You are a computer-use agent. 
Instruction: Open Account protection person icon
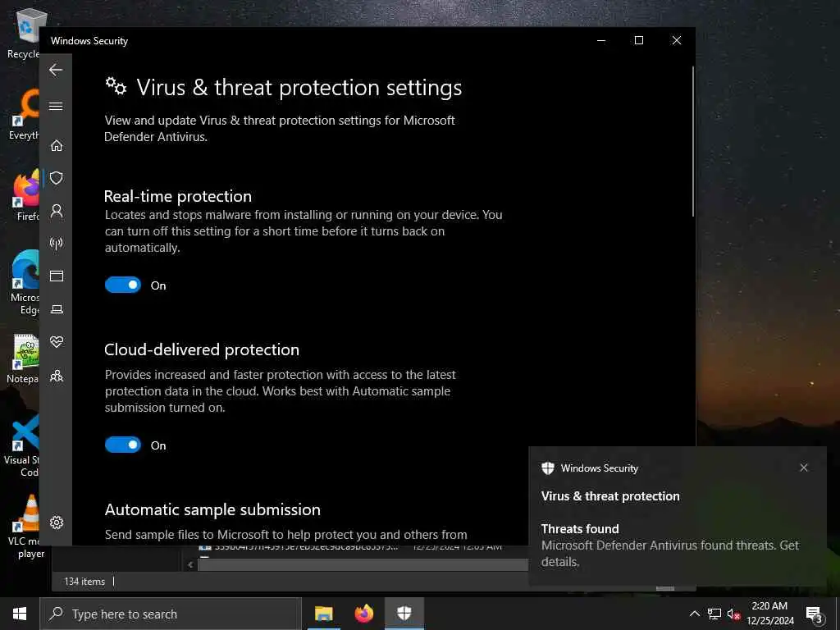pyautogui.click(x=57, y=211)
